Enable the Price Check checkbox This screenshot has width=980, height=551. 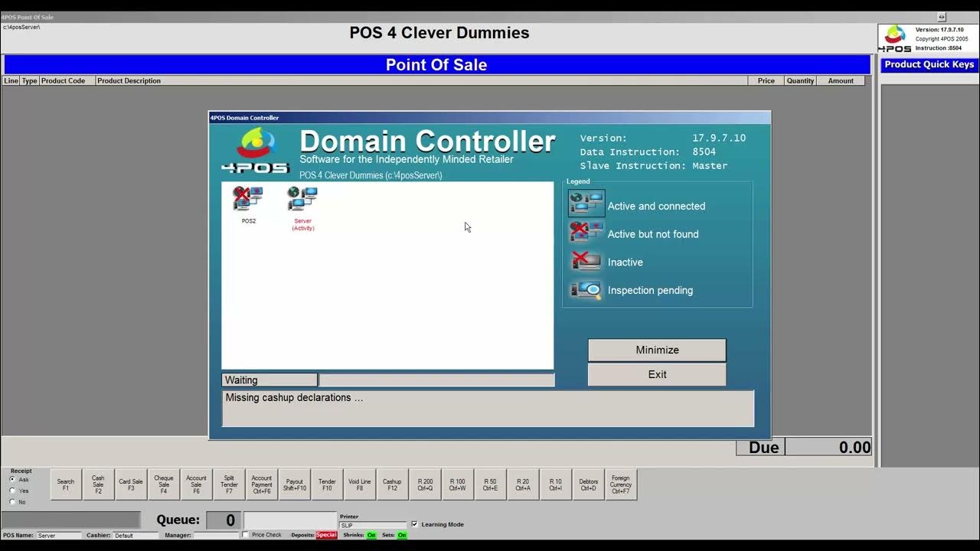[245, 535]
